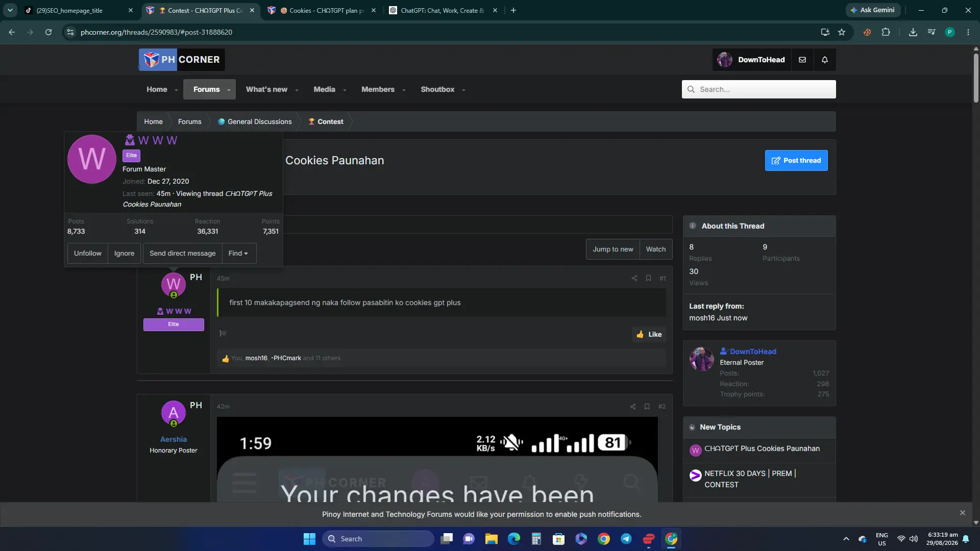This screenshot has height=551, width=980.
Task: Open W W W avatar in profile card
Action: point(92,159)
